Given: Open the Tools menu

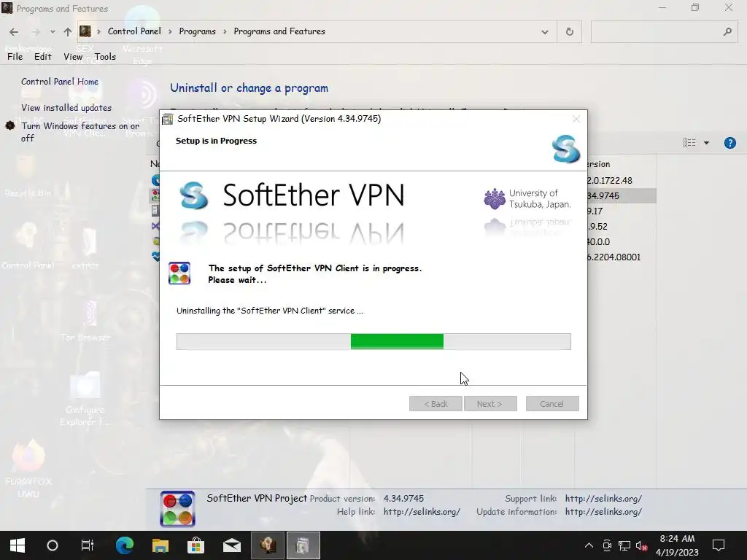Looking at the screenshot, I should (x=105, y=57).
